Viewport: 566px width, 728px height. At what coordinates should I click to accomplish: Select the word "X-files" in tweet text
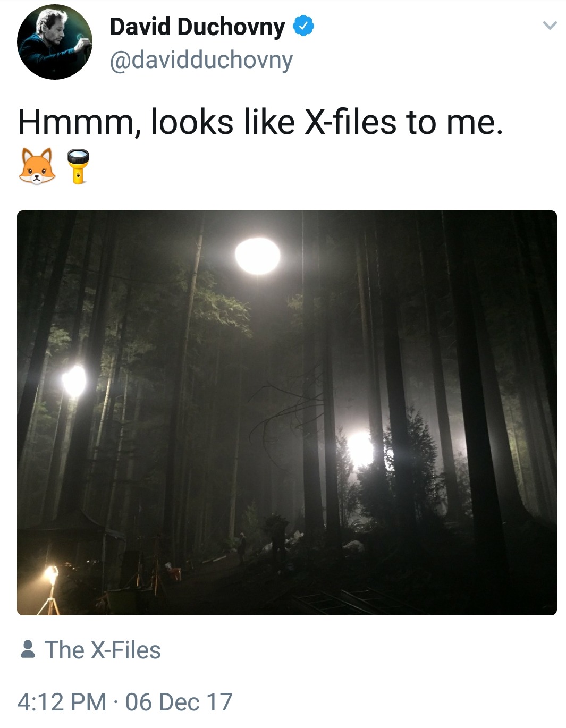click(350, 122)
